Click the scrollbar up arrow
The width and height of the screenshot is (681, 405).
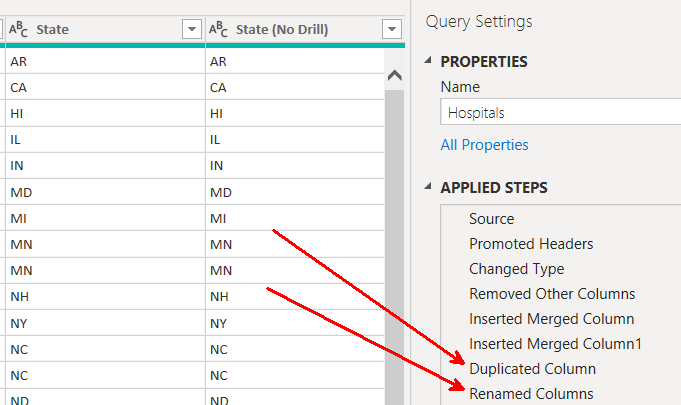click(x=394, y=76)
